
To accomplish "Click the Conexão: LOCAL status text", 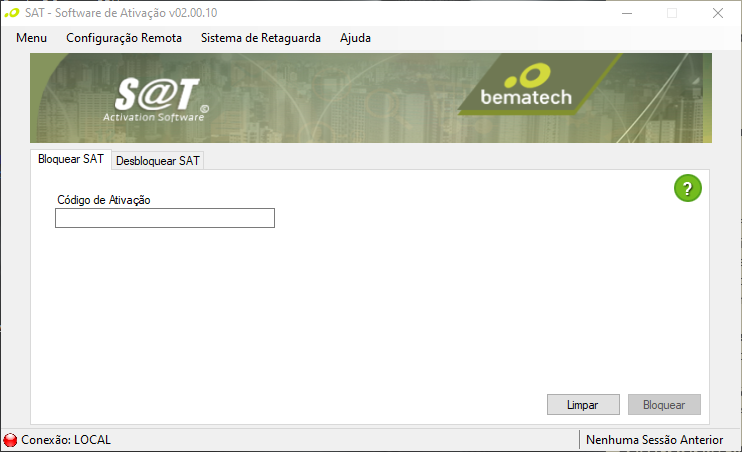I will [x=66, y=440].
